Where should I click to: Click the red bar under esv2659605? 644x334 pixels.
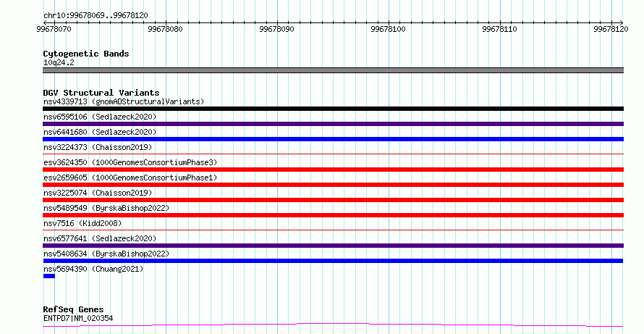pos(333,185)
